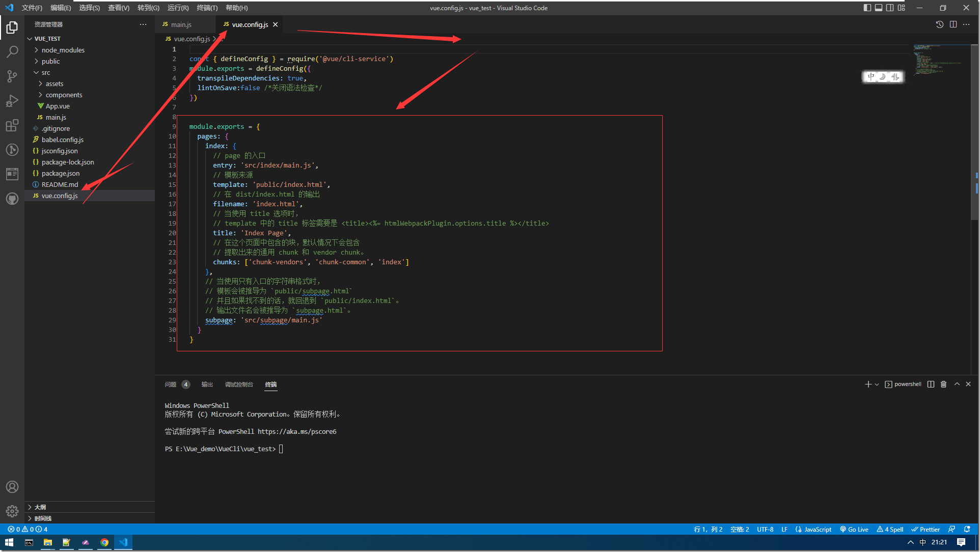Expand the 大纲 outline section
The image size is (980, 552).
click(x=90, y=507)
